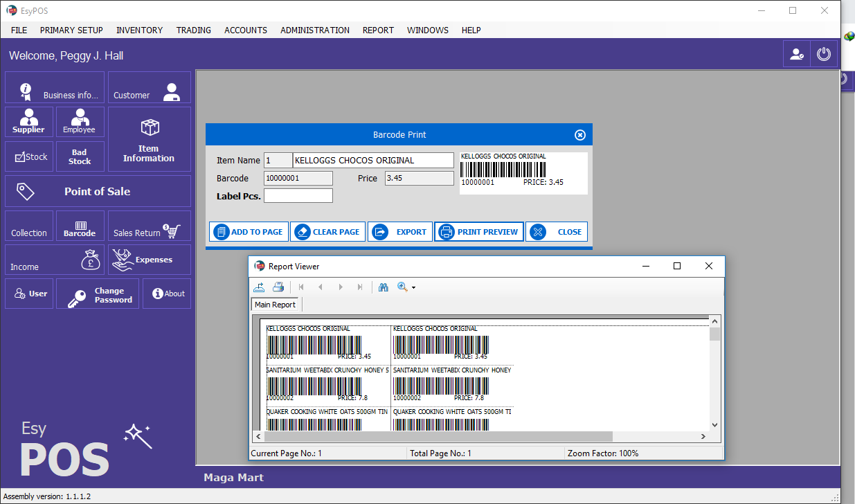
Task: Open the INVENTORY menu
Action: pos(139,30)
